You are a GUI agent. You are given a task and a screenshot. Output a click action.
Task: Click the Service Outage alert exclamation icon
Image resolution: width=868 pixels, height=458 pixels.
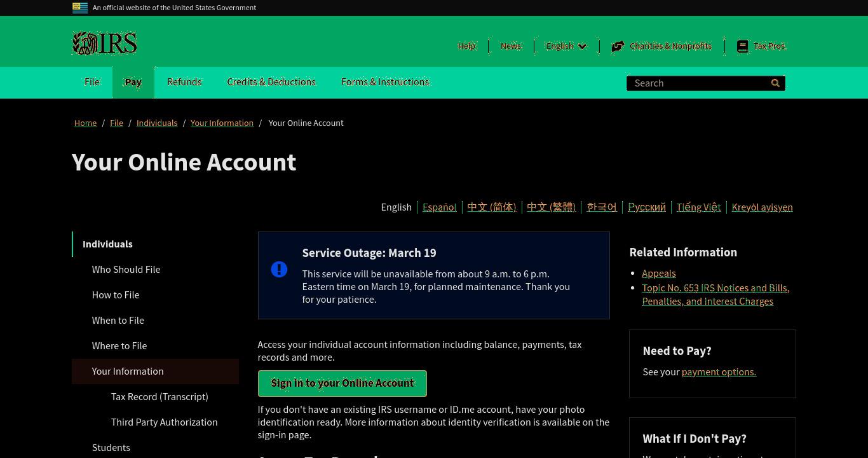[279, 269]
